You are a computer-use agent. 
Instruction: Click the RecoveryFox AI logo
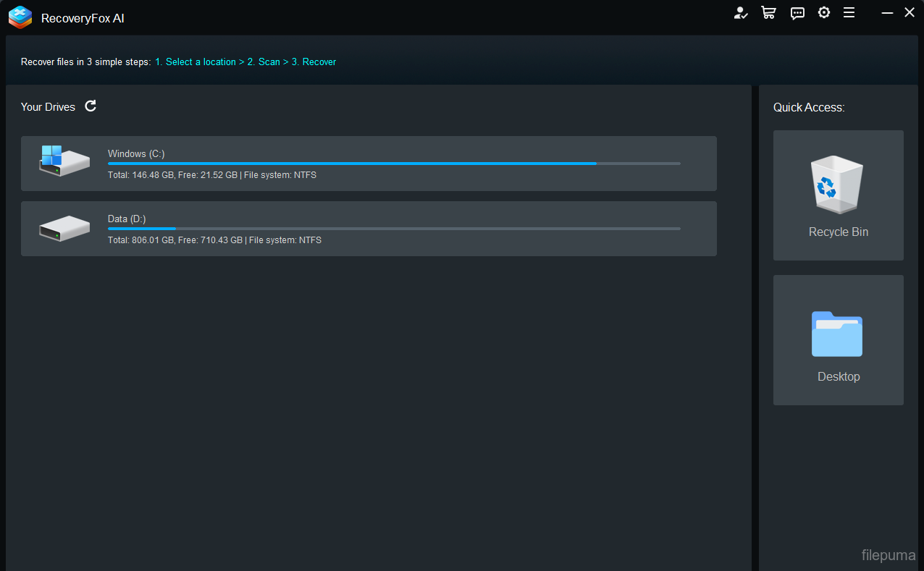click(20, 17)
